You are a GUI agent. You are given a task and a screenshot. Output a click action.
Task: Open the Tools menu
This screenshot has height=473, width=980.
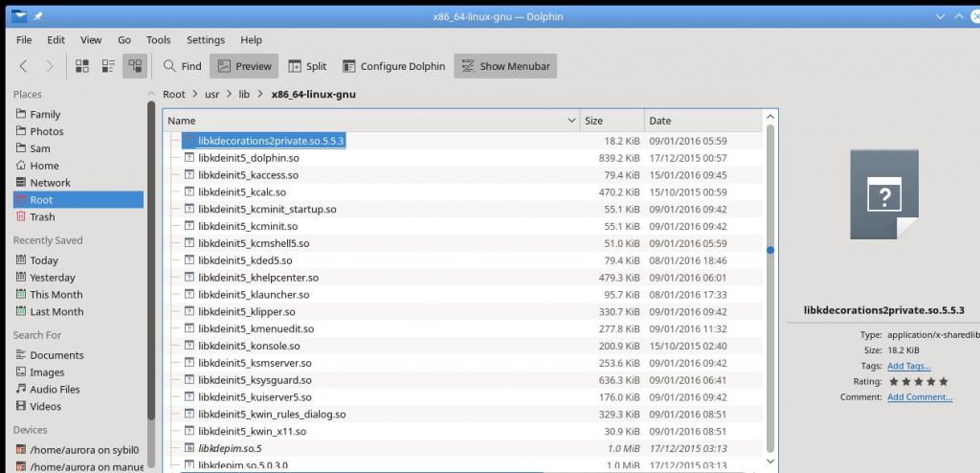[158, 40]
